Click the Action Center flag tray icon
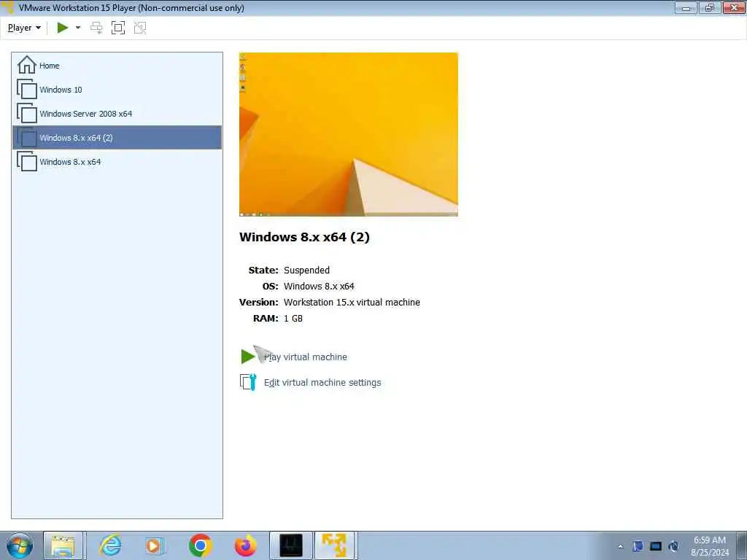Viewport: 747px width, 560px height. 638,546
